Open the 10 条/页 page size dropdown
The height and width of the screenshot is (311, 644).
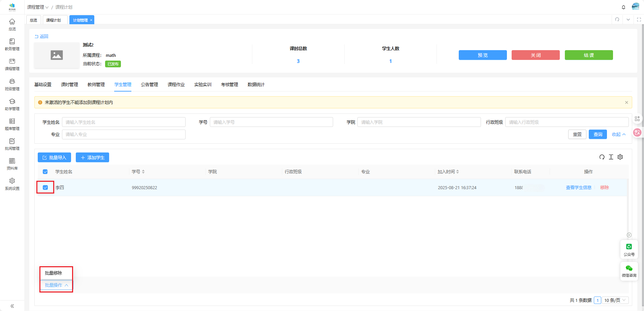[x=615, y=300]
